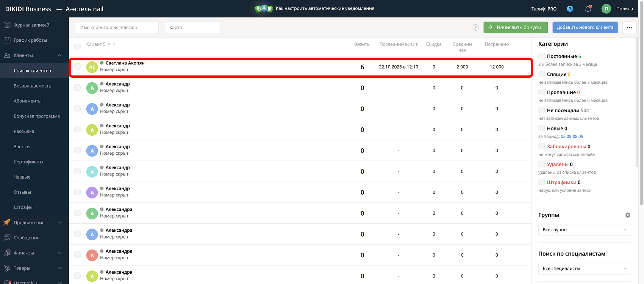Sort by the Последний визит column header
644x284 pixels.
click(399, 44)
